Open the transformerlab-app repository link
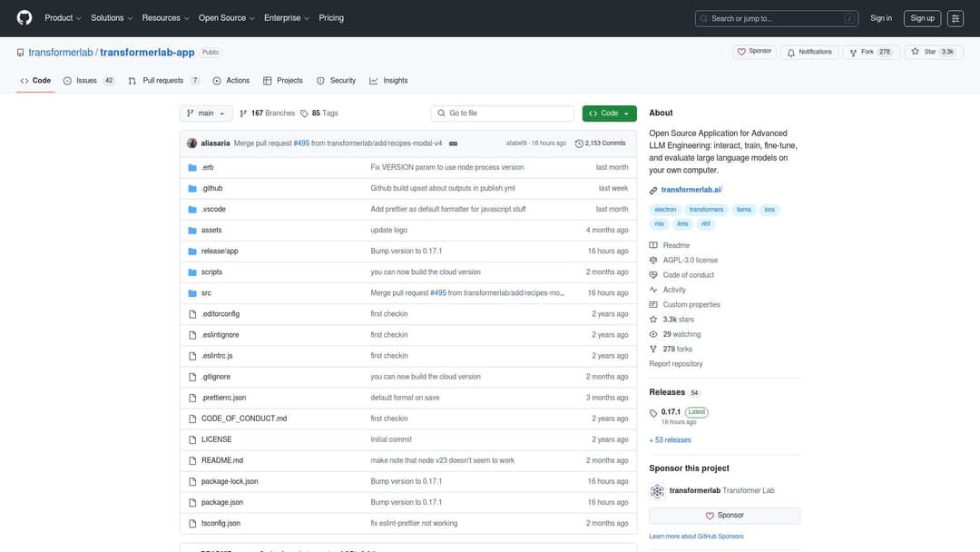 pyautogui.click(x=148, y=53)
